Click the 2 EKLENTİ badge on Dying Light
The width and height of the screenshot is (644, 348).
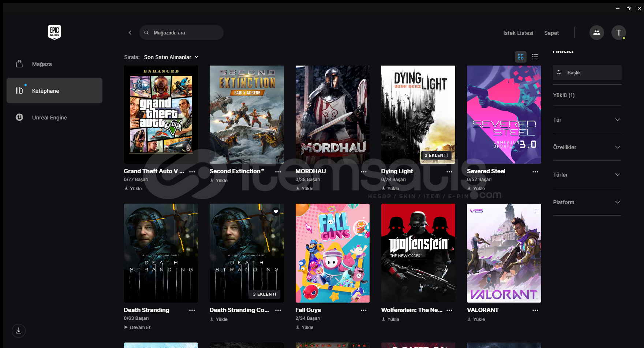(x=436, y=155)
